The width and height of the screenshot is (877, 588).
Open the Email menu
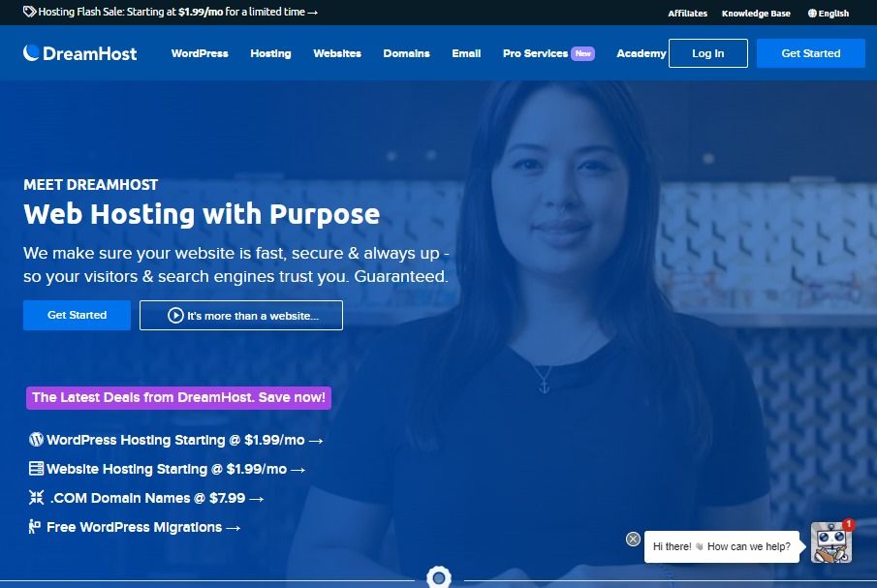pos(466,53)
